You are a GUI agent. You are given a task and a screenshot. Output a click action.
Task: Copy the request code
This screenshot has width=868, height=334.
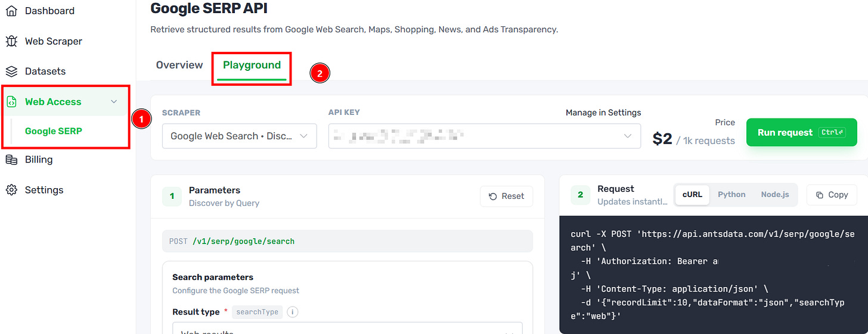(832, 195)
